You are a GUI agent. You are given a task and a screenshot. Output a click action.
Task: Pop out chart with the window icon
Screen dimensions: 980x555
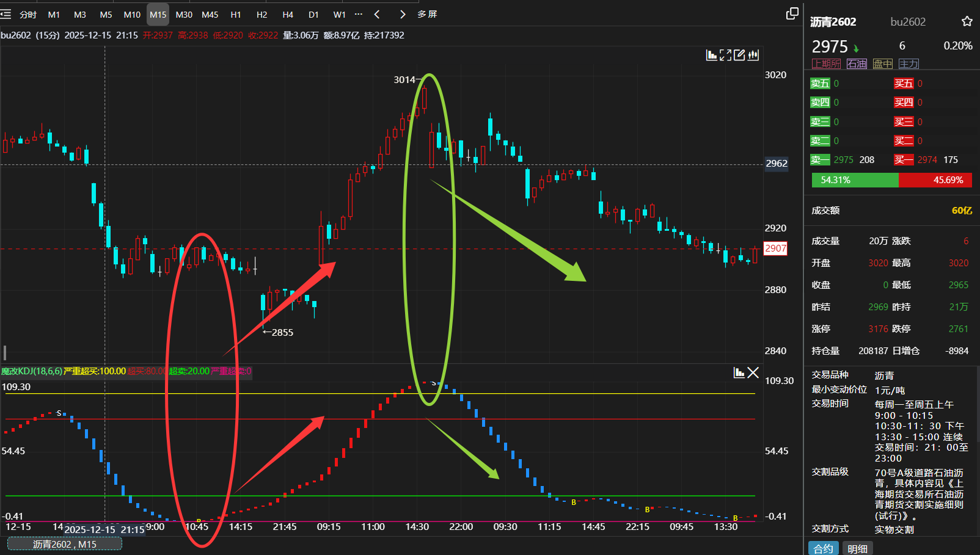point(792,14)
